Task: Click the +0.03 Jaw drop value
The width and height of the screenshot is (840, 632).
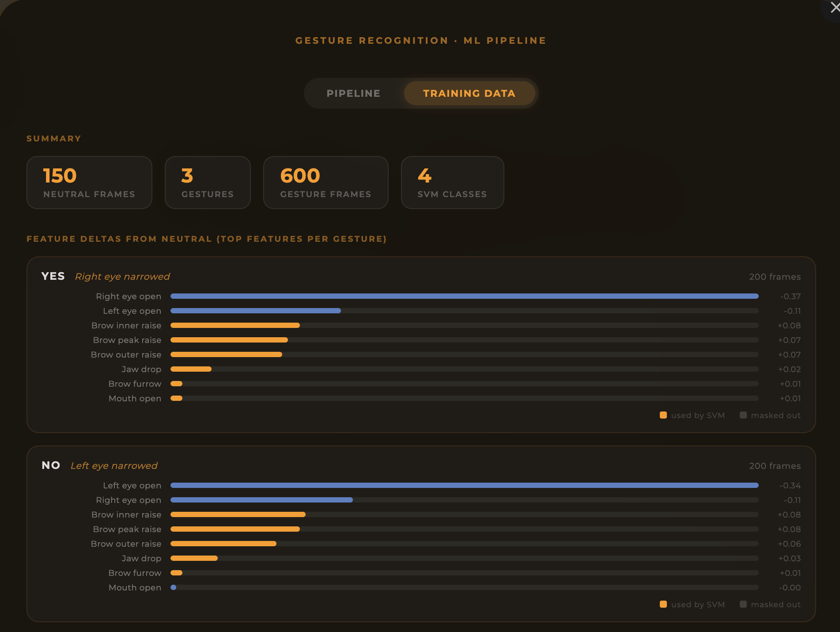Action: click(x=790, y=558)
